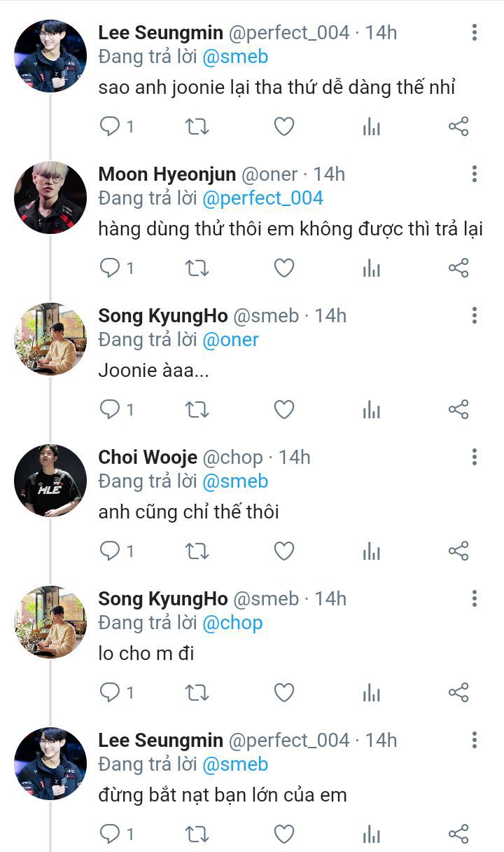Share Moon Hyeonjun's reply tweet

click(x=458, y=268)
